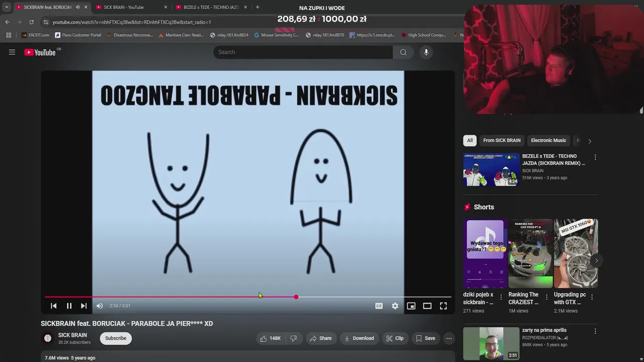The width and height of the screenshot is (644, 362).
Task: Open the YouTube hamburger guide menu
Action: coord(12,52)
